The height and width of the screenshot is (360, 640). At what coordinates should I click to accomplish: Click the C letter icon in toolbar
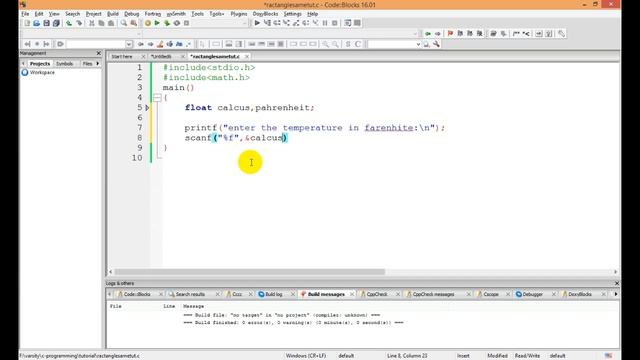click(358, 44)
